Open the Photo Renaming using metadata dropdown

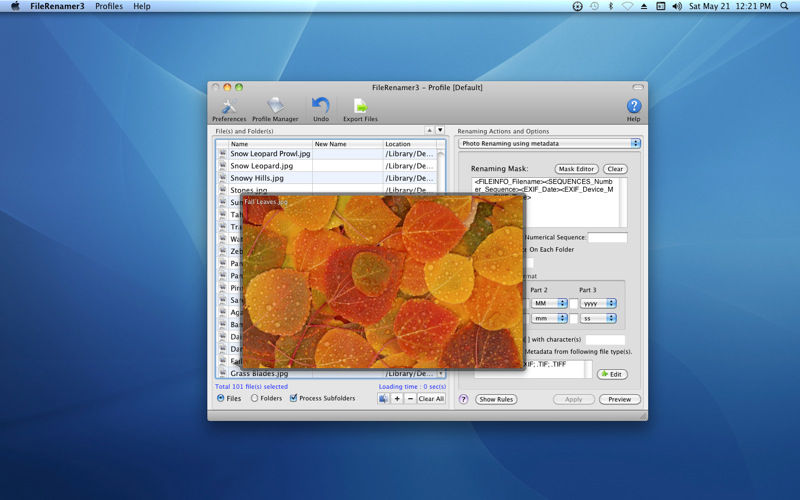click(549, 143)
